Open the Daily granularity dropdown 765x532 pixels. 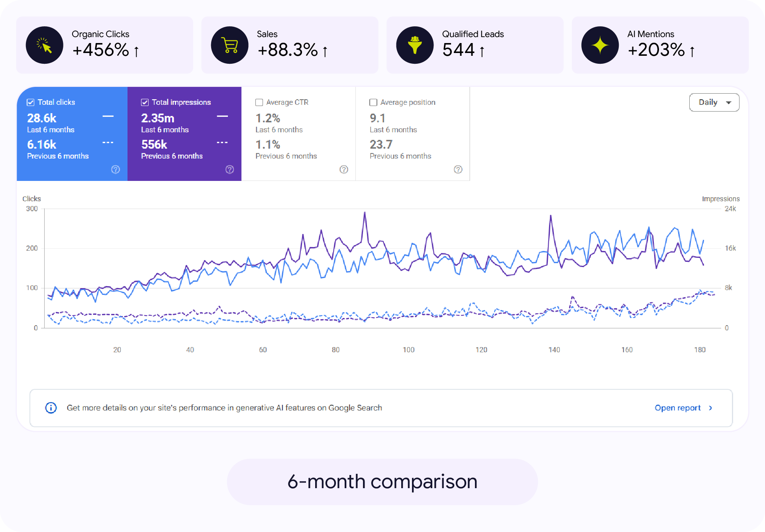pyautogui.click(x=714, y=102)
